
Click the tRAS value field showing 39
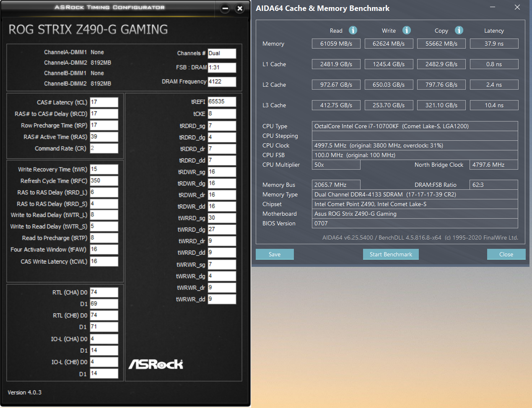click(x=104, y=137)
